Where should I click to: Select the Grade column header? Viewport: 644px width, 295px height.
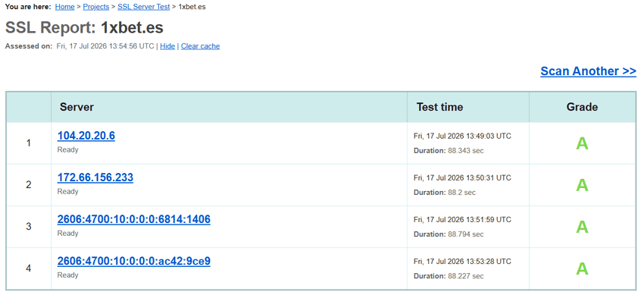click(x=582, y=107)
